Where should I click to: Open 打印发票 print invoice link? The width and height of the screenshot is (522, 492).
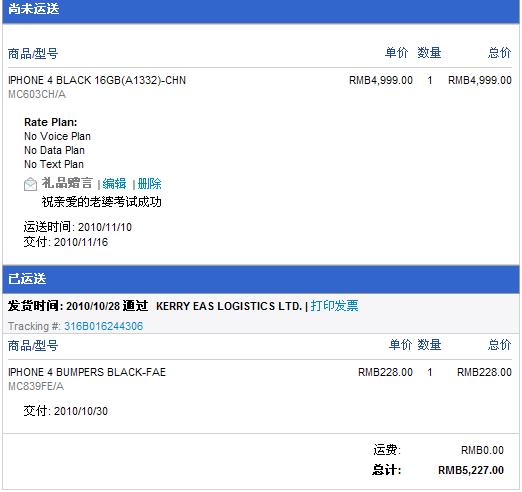[334, 306]
